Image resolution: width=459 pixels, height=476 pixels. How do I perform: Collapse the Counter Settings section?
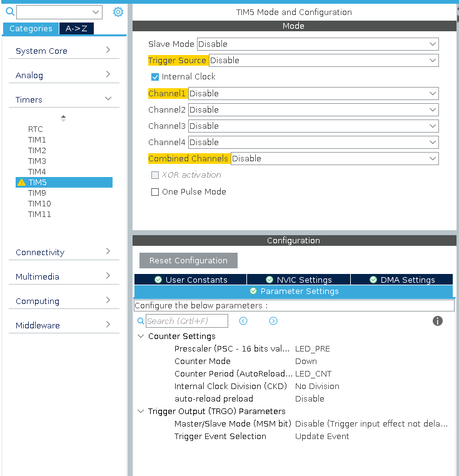tap(141, 336)
